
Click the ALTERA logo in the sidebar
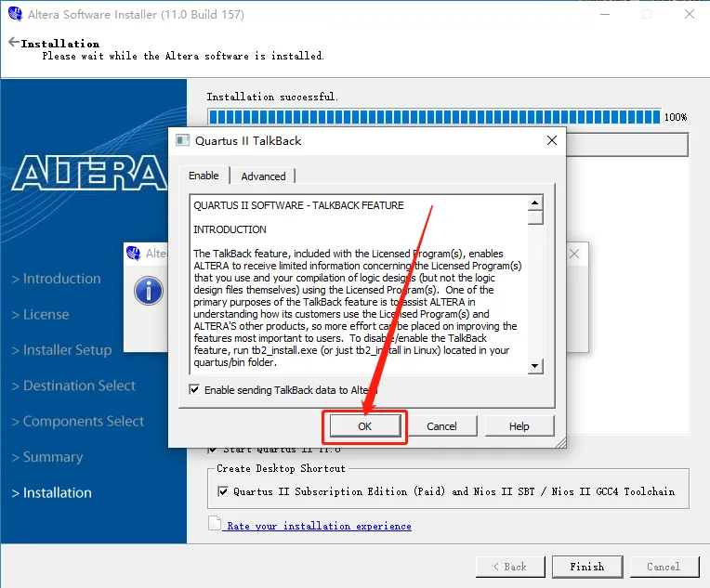point(89,173)
